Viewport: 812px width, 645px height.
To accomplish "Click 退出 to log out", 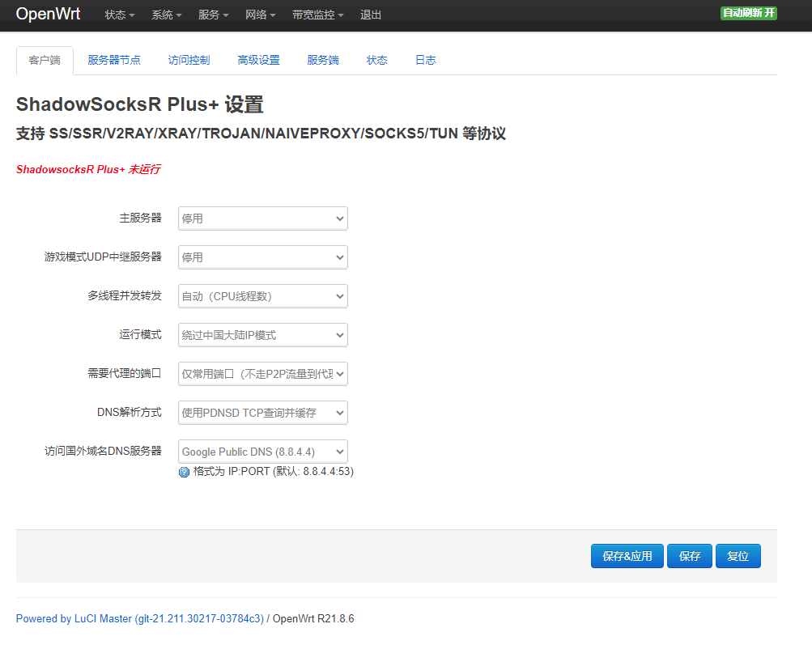I will [x=371, y=15].
